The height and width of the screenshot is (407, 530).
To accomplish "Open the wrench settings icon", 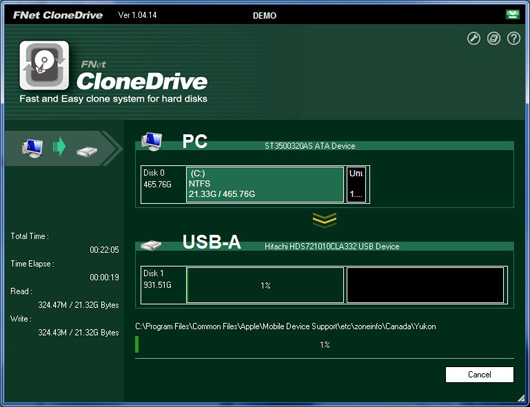I will tap(474, 38).
